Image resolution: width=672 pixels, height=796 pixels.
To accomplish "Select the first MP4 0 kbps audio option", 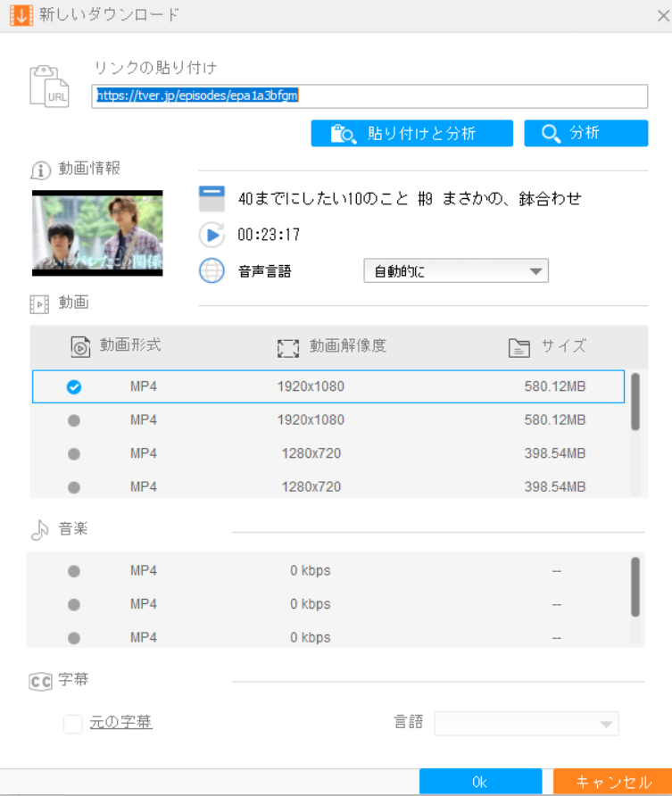I will tap(74, 571).
